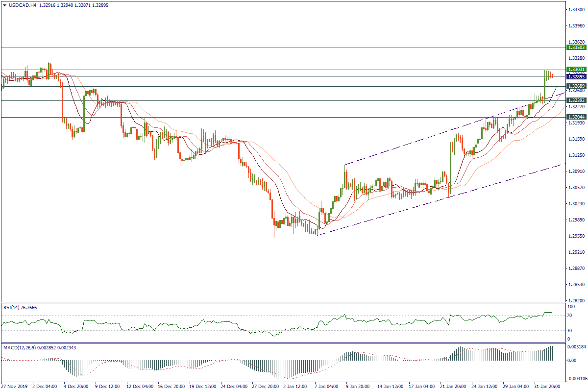Click the 21 Jan 20:00 time axis label

tap(452, 386)
